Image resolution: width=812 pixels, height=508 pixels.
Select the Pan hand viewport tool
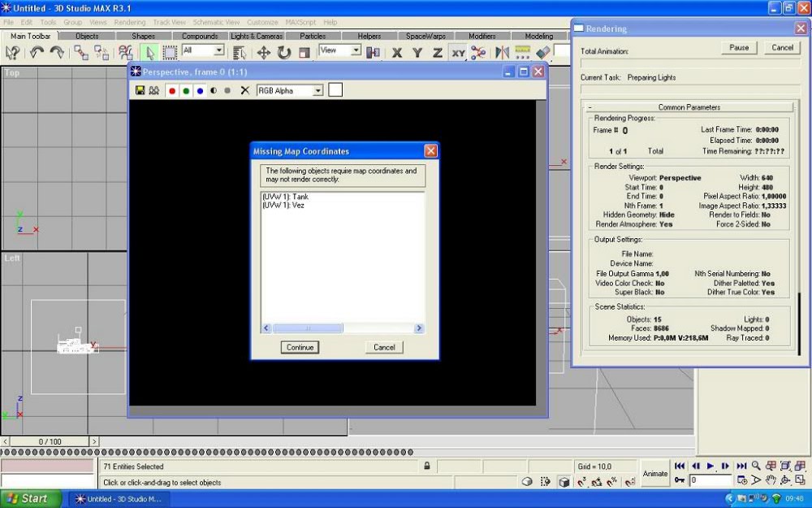pos(771,480)
